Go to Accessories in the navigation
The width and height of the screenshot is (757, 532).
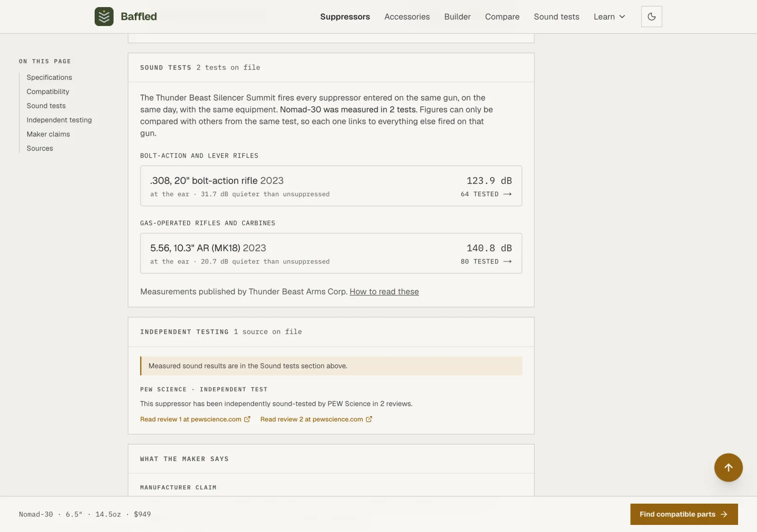(407, 17)
